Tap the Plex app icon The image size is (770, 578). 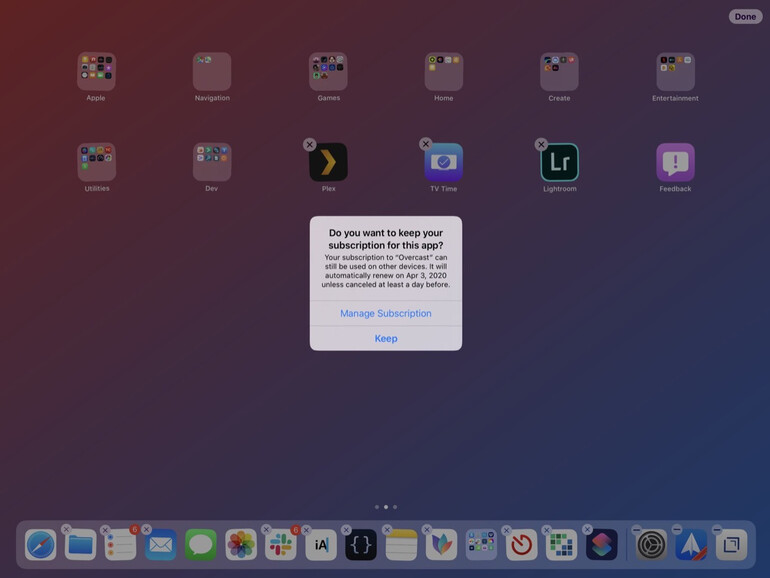[328, 162]
